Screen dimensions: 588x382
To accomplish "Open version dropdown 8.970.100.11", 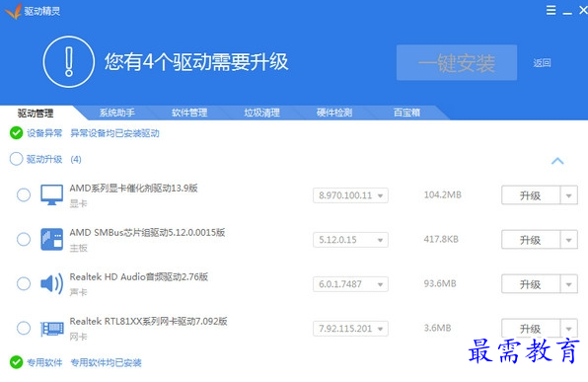I will [x=350, y=195].
